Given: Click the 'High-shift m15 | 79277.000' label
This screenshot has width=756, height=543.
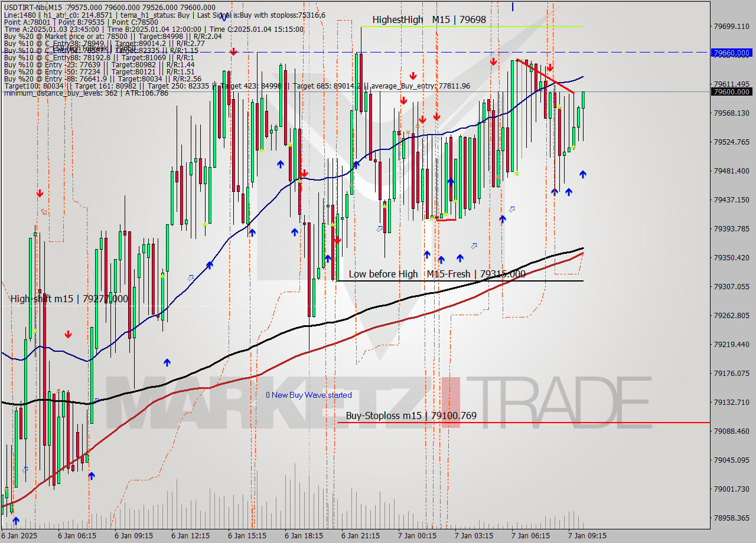Looking at the screenshot, I should tap(69, 299).
